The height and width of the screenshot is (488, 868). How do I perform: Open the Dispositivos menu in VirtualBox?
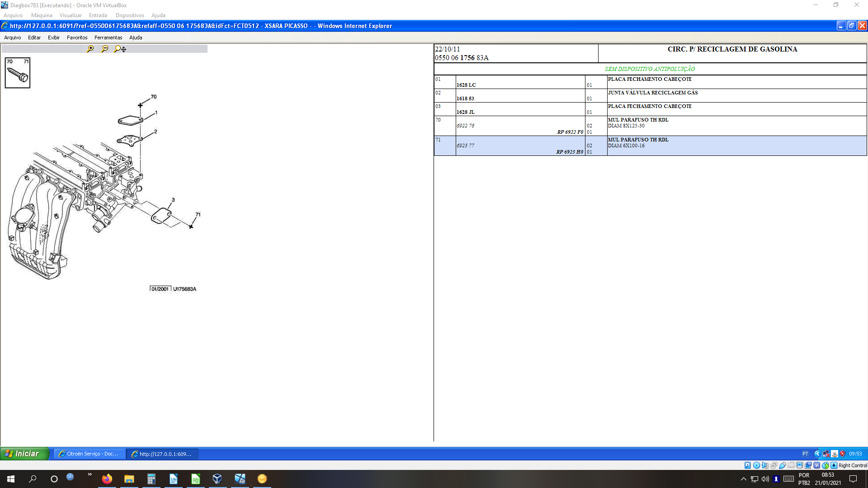130,15
